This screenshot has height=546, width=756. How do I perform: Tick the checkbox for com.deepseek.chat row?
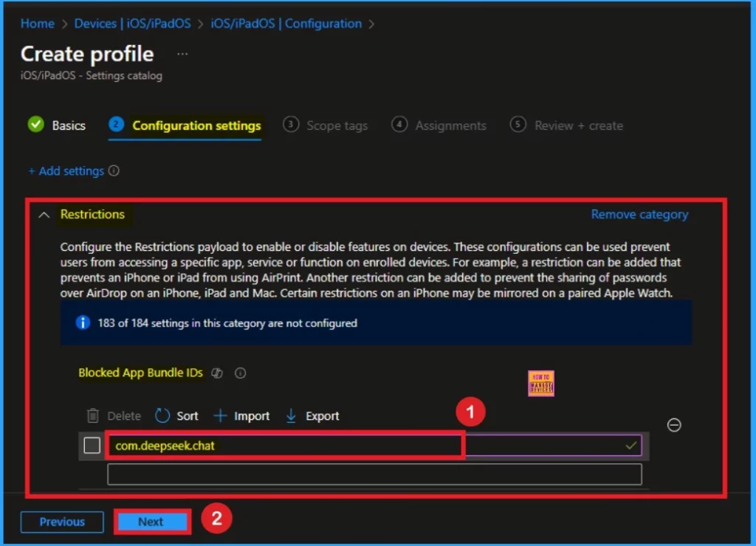92,445
